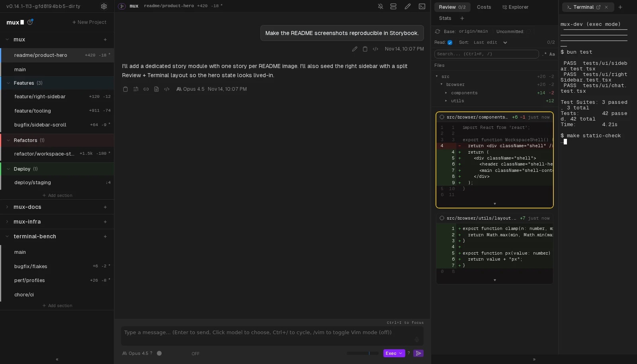View message source with the </> code icon
This screenshot has height=364, width=637.
point(375,49)
